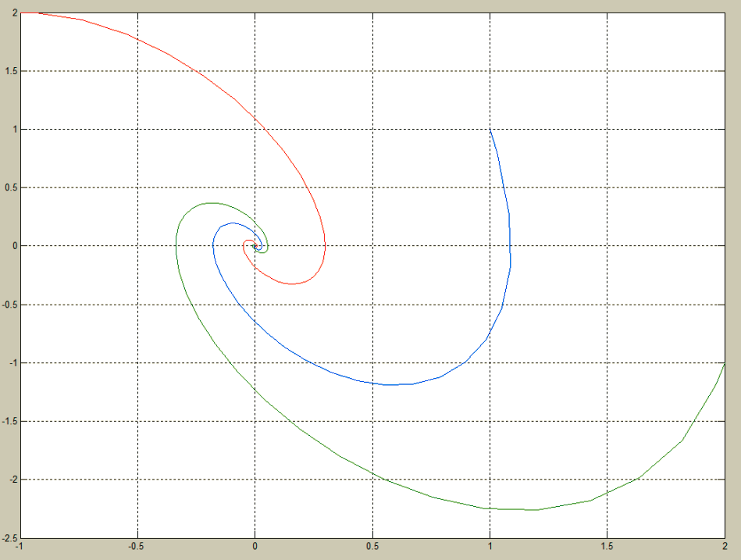741x560 pixels.
Task: Click x-axis tick label 0
Action: pos(255,547)
